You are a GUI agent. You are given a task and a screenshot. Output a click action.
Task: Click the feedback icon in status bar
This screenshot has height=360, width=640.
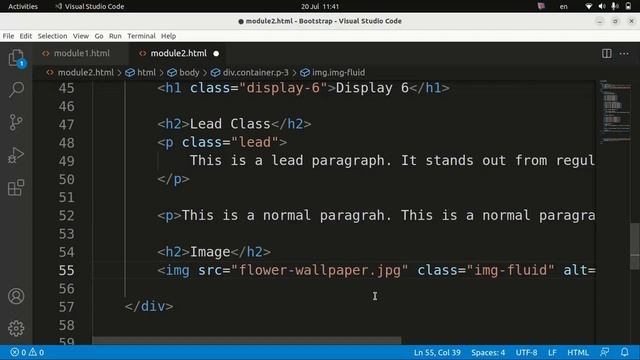point(604,352)
